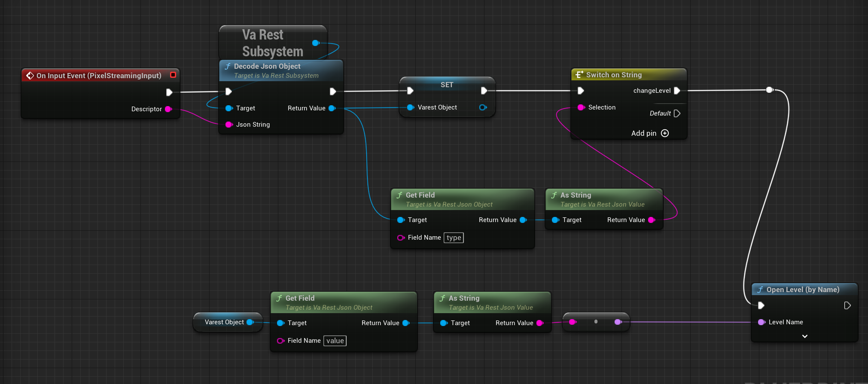Click the Level Name input pin

pyautogui.click(x=761, y=322)
